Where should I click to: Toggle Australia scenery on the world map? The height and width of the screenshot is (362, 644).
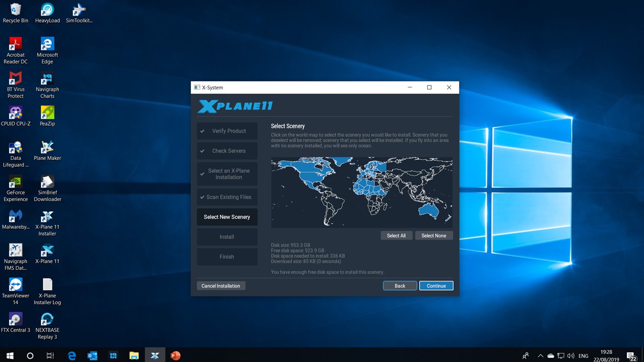pos(428,210)
